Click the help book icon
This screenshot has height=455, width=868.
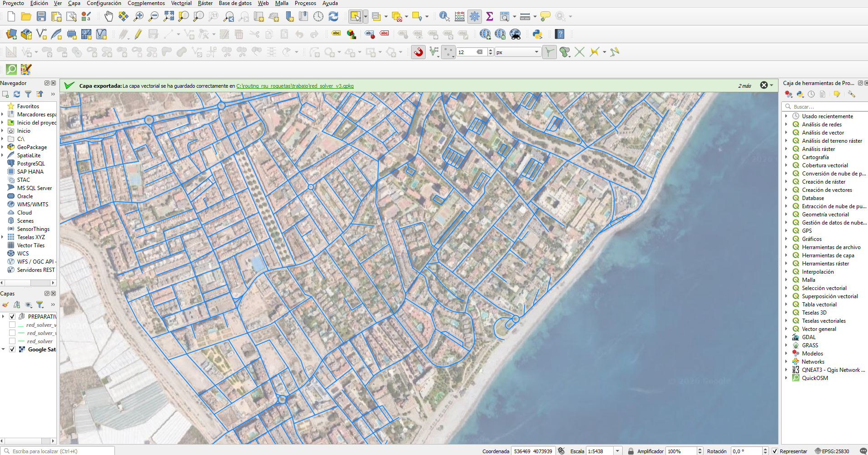pos(560,34)
